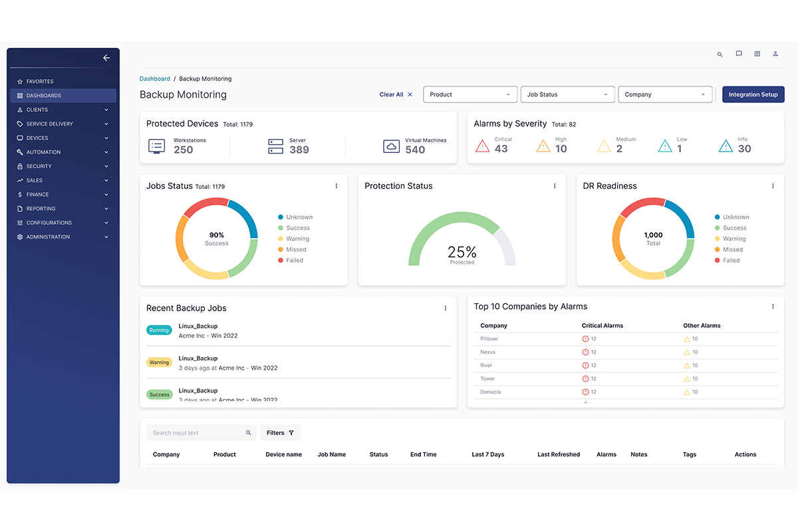Click the Critical alarm triangle icon
This screenshot has width=798, height=532.
(x=483, y=146)
